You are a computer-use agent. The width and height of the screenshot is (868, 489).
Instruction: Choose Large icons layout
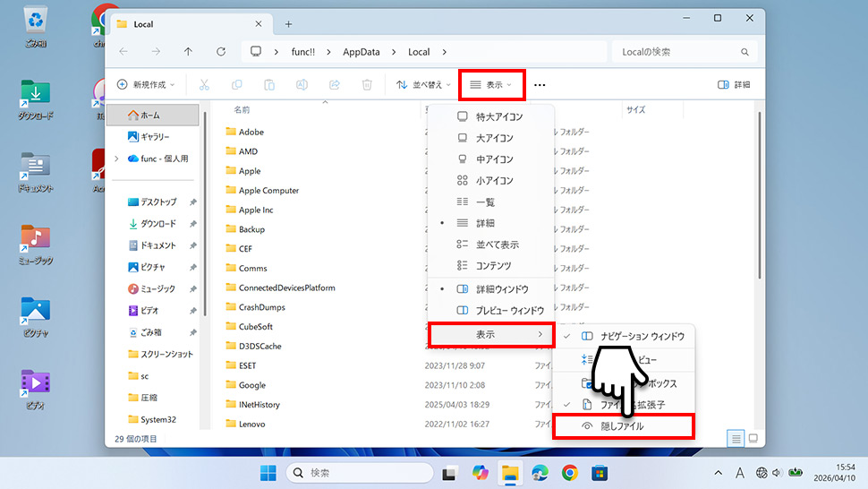pos(491,138)
